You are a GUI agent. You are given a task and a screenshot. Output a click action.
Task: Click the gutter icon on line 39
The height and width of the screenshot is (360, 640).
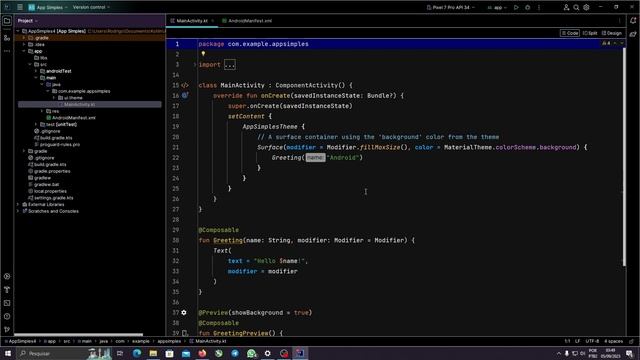pyautogui.click(x=185, y=333)
